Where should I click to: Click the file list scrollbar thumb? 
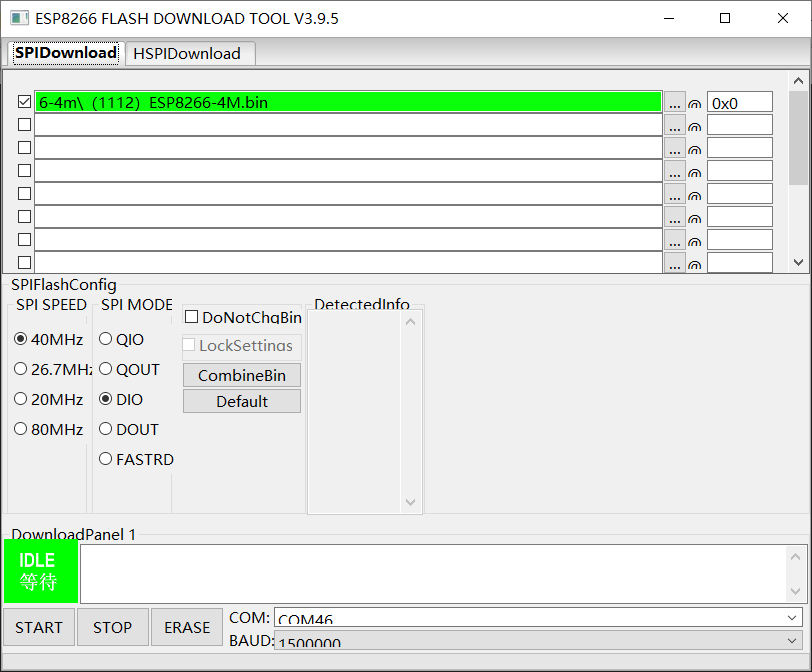799,138
